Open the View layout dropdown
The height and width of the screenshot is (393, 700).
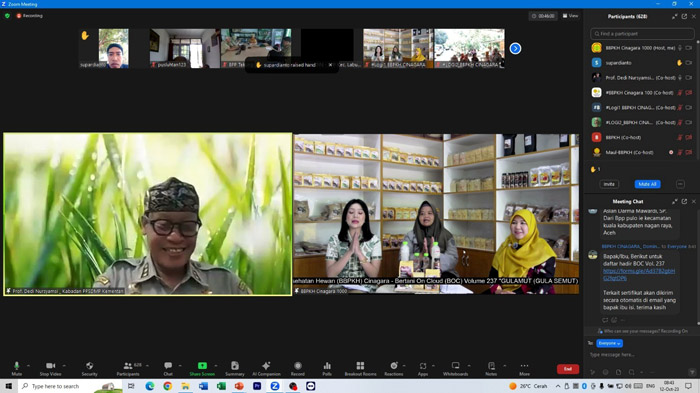[571, 16]
